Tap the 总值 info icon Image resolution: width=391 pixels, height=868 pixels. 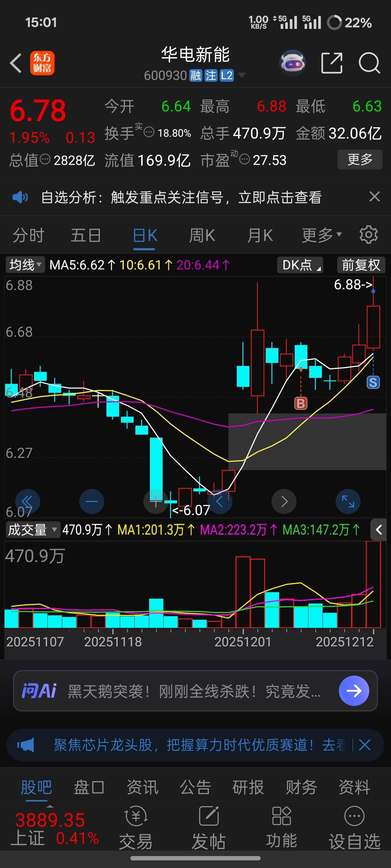tap(45, 159)
